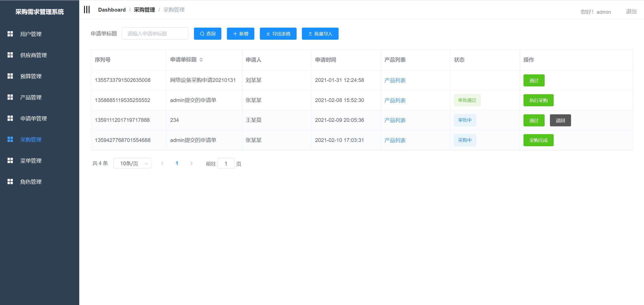This screenshot has height=305, width=644.
Task: Click the 您好! admin greeting
Action: pyautogui.click(x=595, y=12)
